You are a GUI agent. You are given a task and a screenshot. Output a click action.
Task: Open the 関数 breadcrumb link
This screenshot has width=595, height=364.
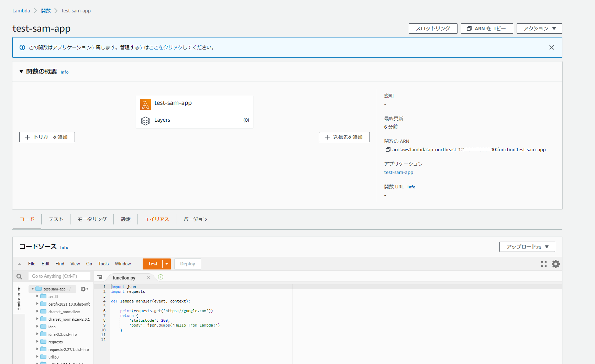[x=46, y=11]
